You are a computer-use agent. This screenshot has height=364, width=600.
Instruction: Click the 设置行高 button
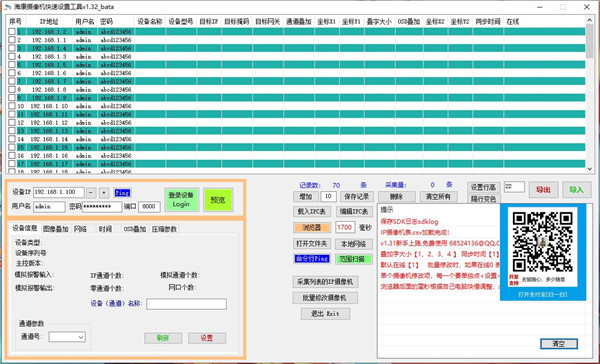[x=483, y=187]
